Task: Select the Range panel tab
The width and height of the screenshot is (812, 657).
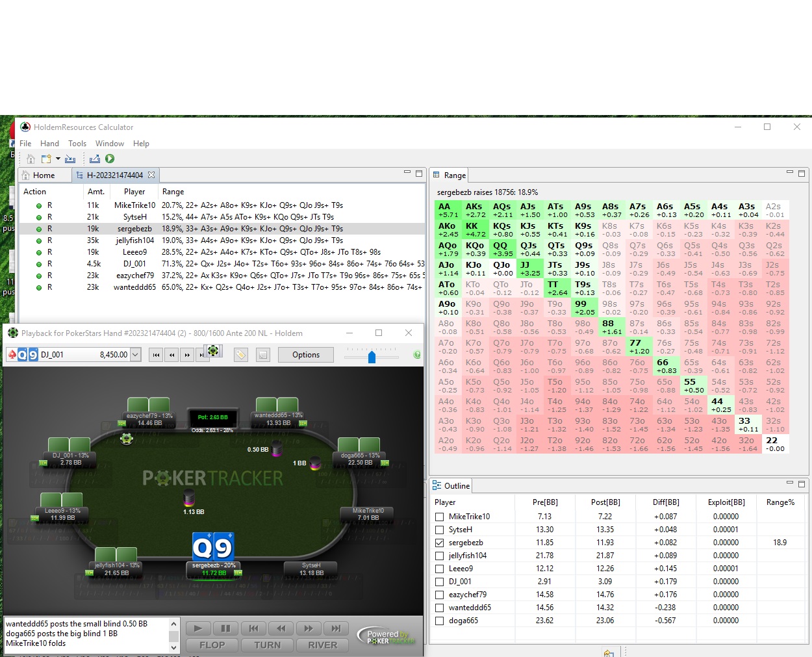Action: pos(450,175)
